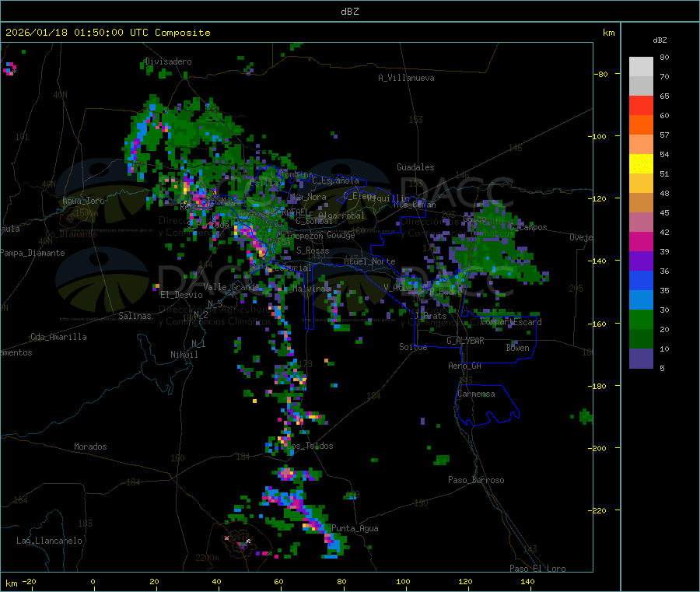Click the dBZ heading above the color scale
This screenshot has height=592, width=700.
click(660, 40)
